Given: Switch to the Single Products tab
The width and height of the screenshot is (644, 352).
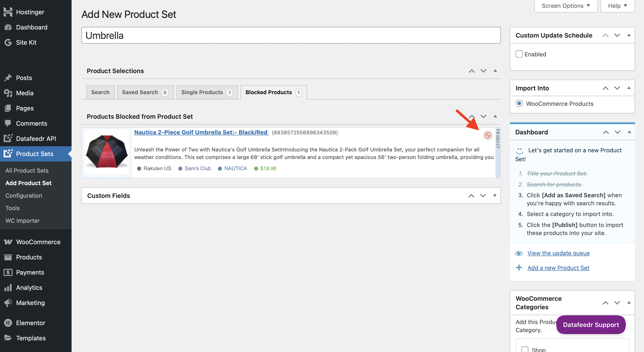Looking at the screenshot, I should [x=207, y=92].
